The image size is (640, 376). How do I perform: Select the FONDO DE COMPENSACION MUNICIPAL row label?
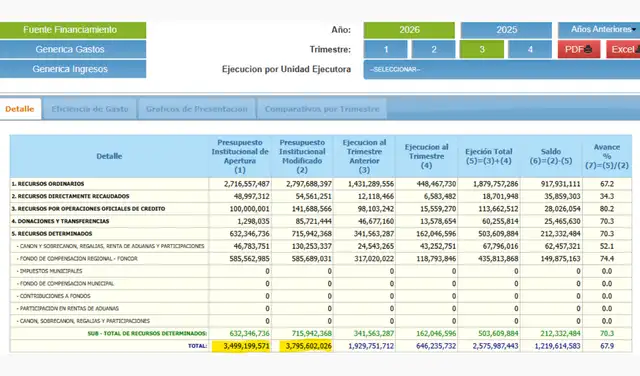click(65, 284)
